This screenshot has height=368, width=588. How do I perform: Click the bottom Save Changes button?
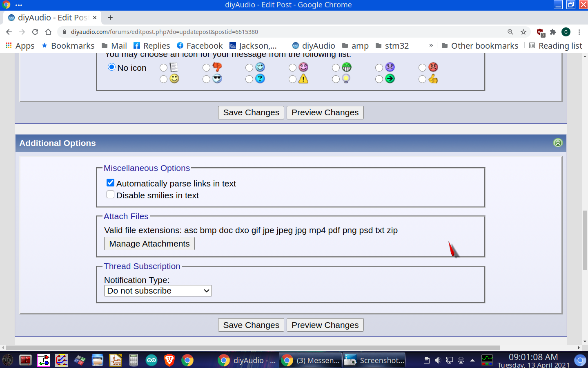click(251, 325)
